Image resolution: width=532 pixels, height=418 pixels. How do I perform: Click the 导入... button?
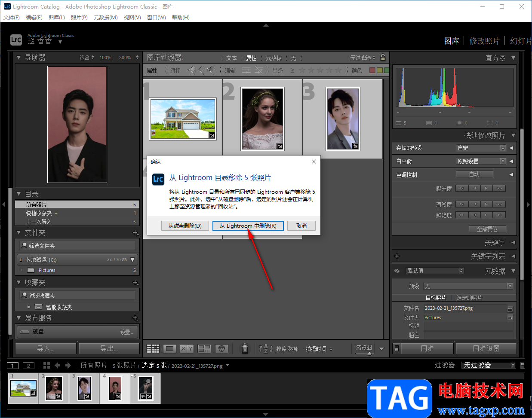46,348
